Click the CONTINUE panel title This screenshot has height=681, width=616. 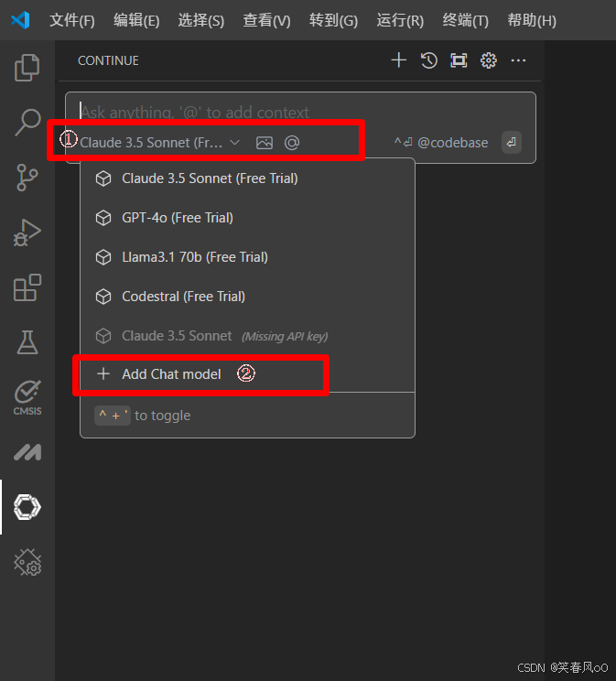pyautogui.click(x=108, y=60)
